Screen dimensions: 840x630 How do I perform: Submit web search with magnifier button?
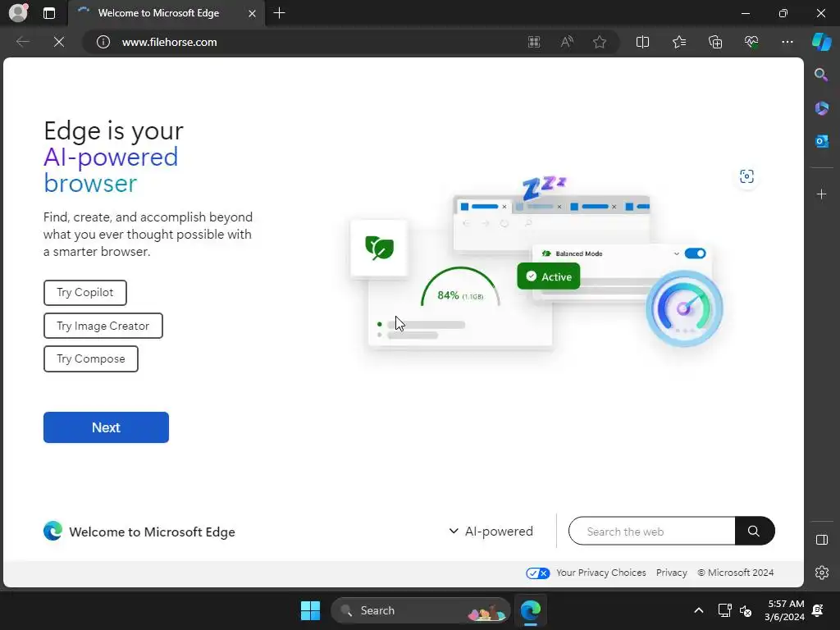point(755,531)
